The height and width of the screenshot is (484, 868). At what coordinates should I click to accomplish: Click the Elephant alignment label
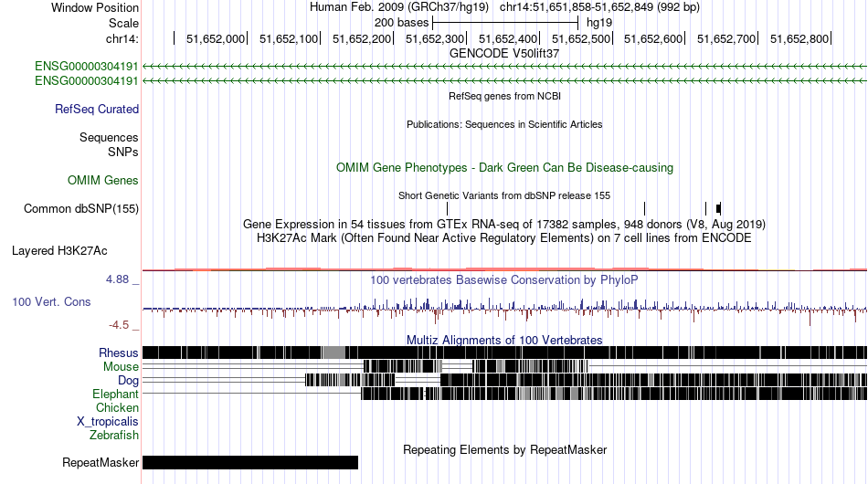coord(115,394)
